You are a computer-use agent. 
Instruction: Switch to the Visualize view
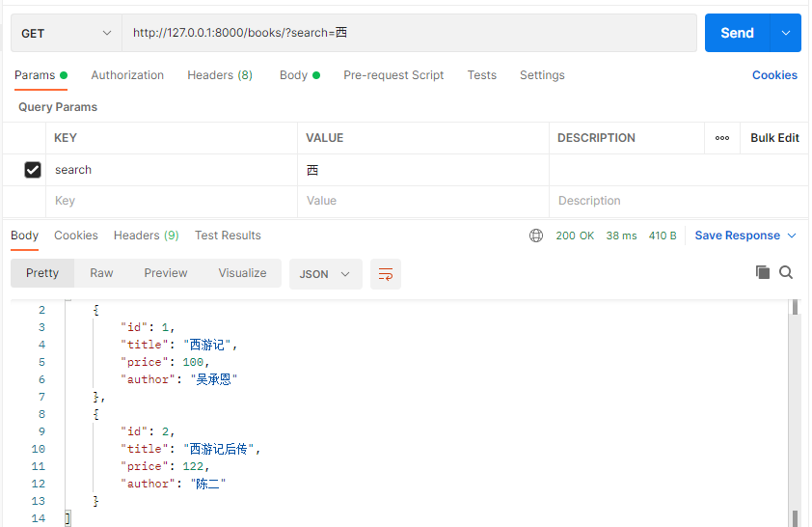coord(242,273)
